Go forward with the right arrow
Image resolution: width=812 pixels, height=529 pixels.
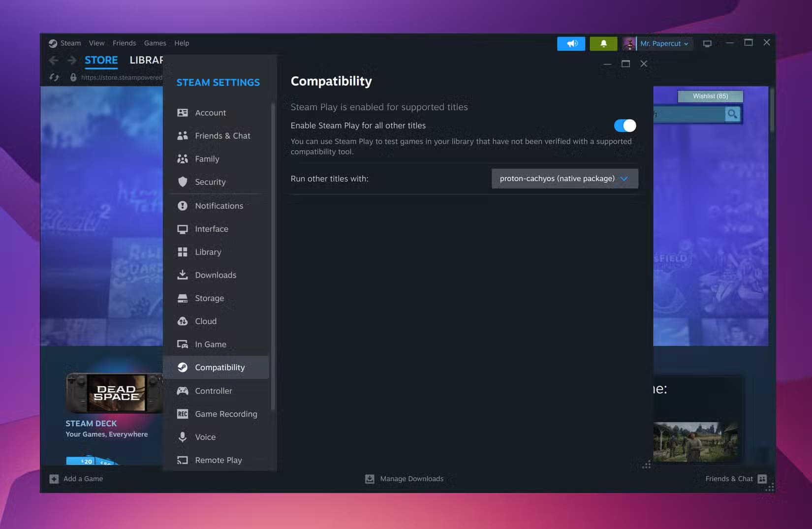point(72,60)
